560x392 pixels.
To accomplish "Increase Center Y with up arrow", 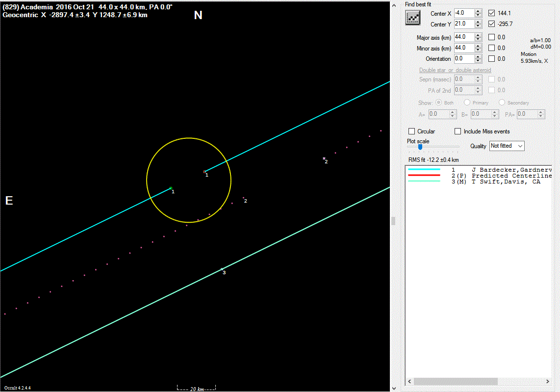I will [478, 22].
